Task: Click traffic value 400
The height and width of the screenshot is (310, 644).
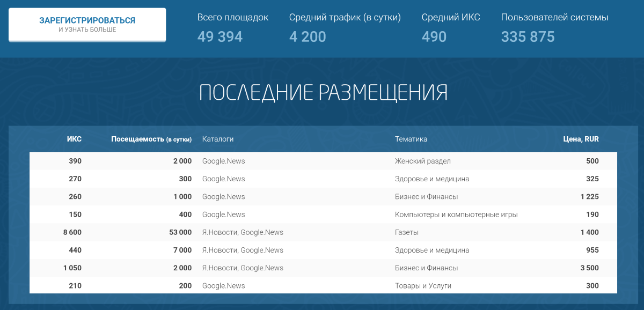Action: pos(185,215)
